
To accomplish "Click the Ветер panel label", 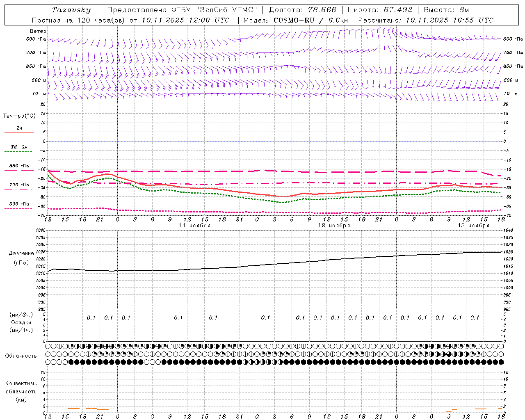I will pos(38,31).
